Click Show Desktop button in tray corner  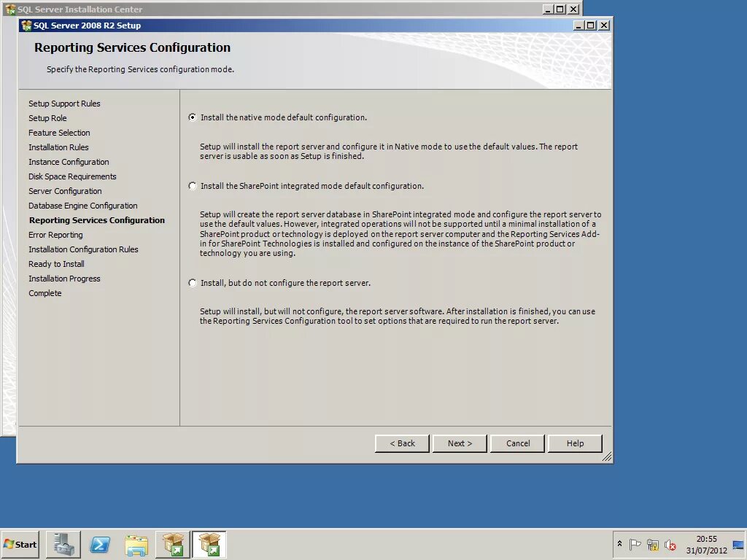coord(738,544)
